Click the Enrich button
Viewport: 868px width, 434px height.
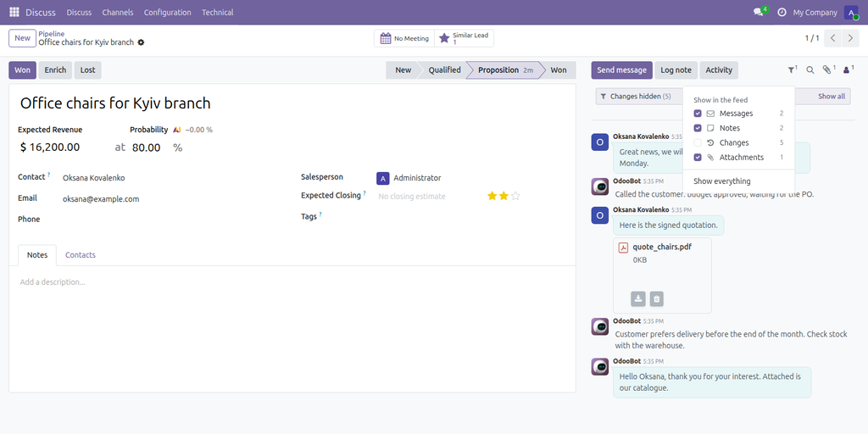click(55, 70)
